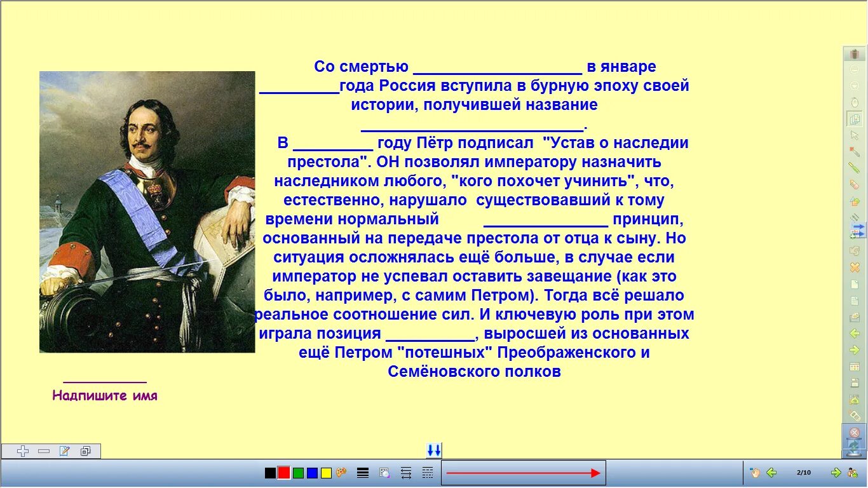Screen dimensions: 868x488
Task: Click the sidebar green right arrow
Action: coord(855,350)
